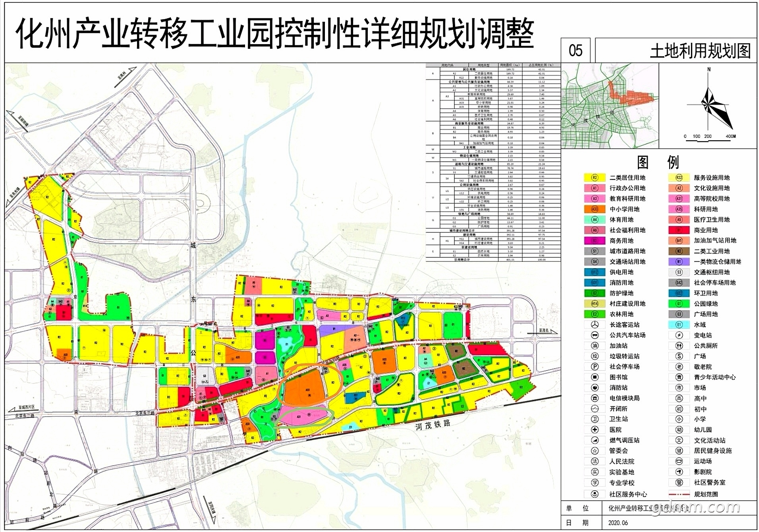Image resolution: width=759 pixels, height=532 pixels.
Task: Select the 公共厕所 restroom legend icon
Action: [x=679, y=346]
